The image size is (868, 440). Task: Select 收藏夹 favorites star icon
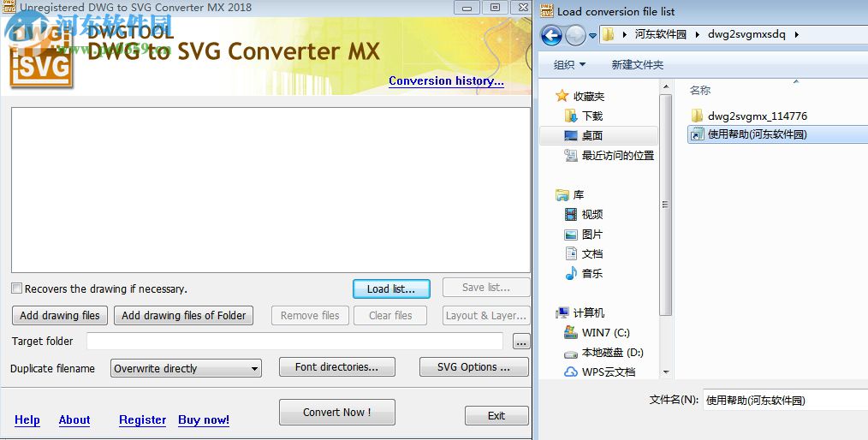point(562,96)
